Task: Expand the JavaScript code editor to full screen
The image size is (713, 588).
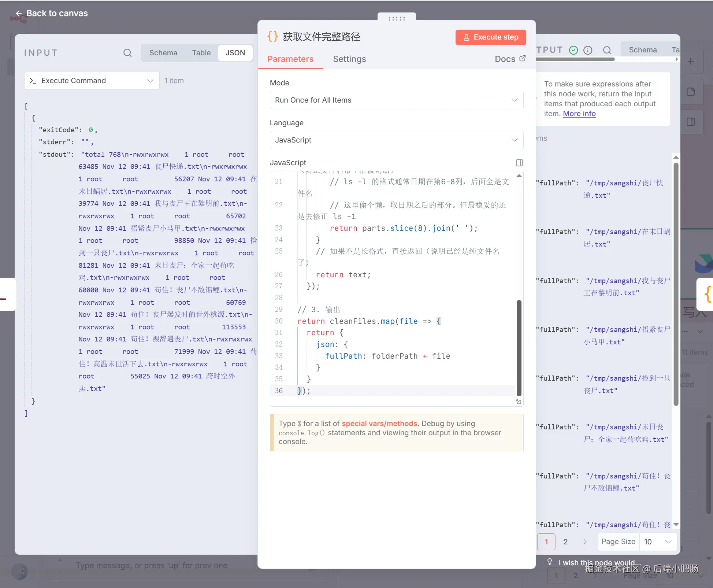Action: (519, 163)
